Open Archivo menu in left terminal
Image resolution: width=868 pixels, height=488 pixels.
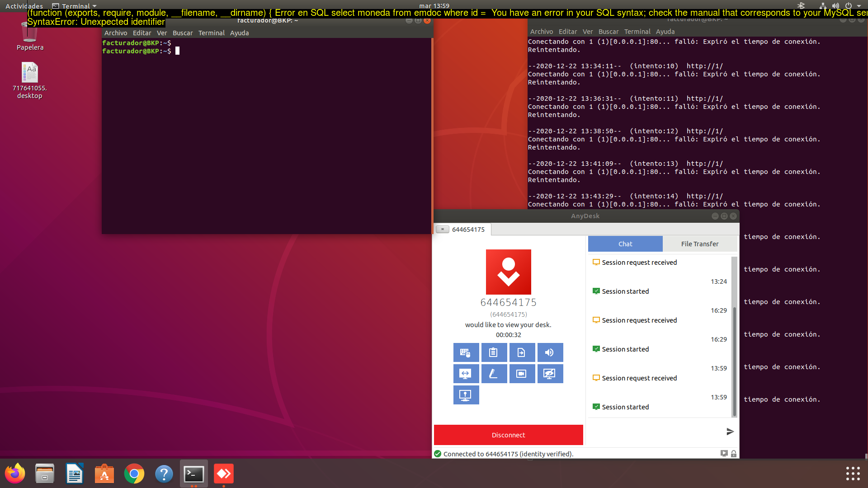click(x=116, y=33)
